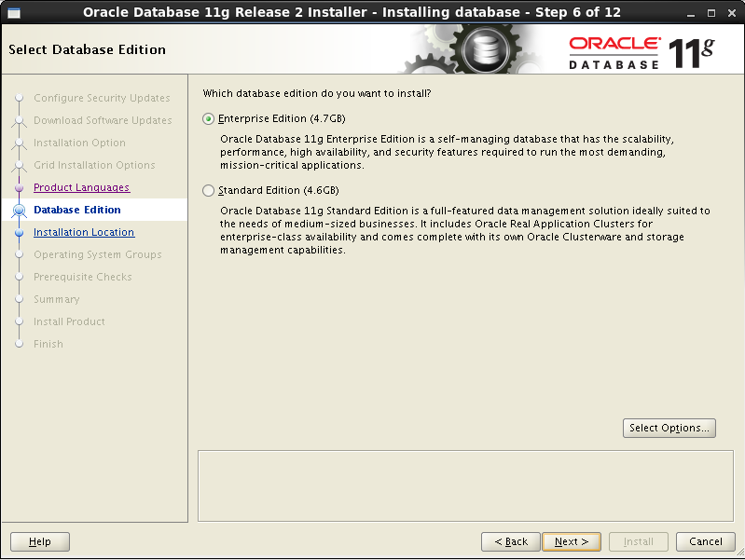Screen dimensions: 745x560
Task: Click the 'Select Database Edition' heading
Action: 87,49
